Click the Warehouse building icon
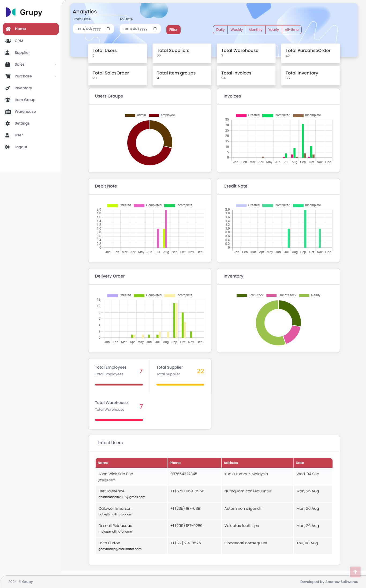 click(8, 112)
